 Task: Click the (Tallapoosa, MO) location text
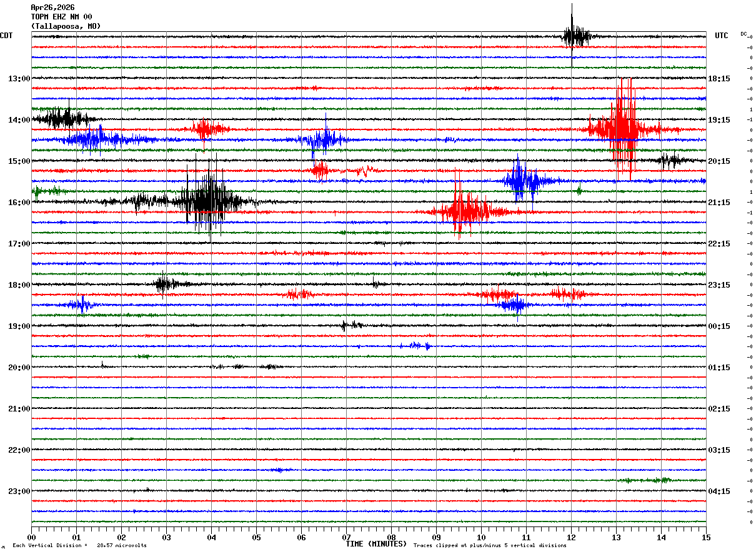66,26
